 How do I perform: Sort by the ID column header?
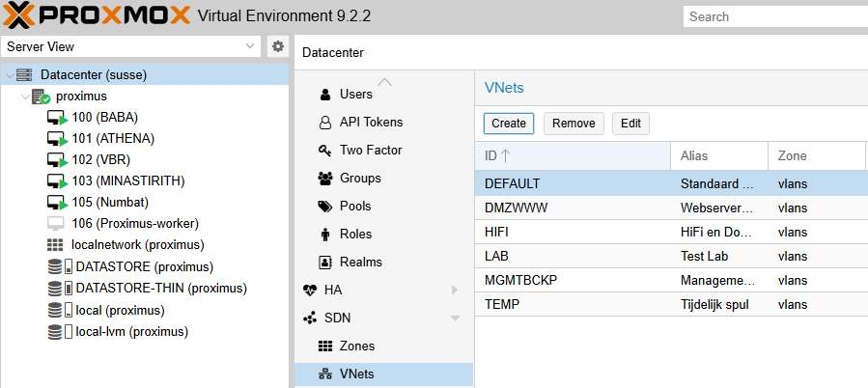[x=573, y=156]
